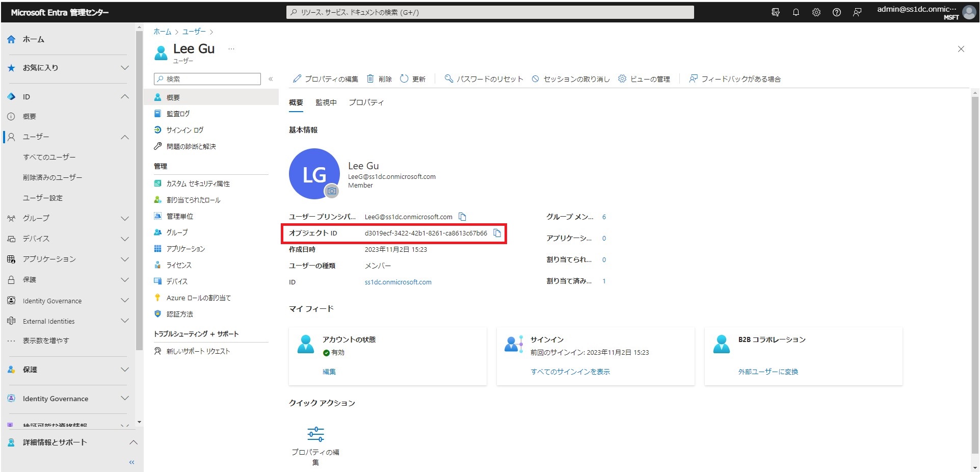Open feedback person icon in top bar

[x=857, y=12]
